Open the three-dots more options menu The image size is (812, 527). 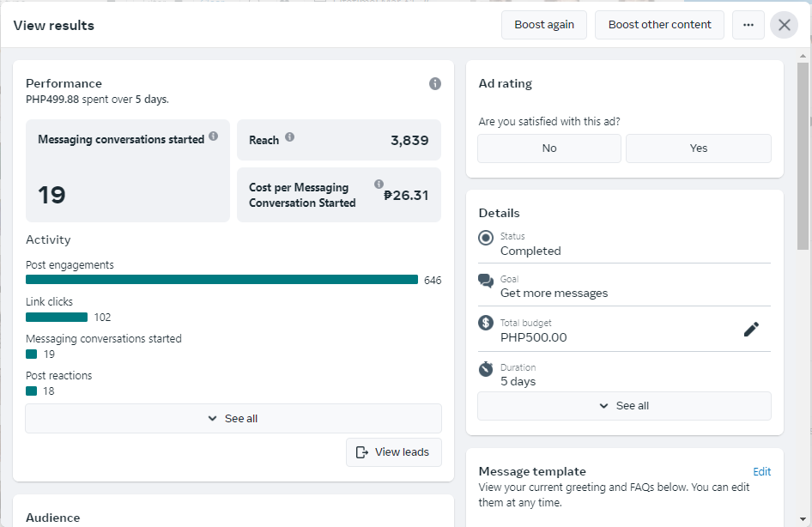point(748,25)
